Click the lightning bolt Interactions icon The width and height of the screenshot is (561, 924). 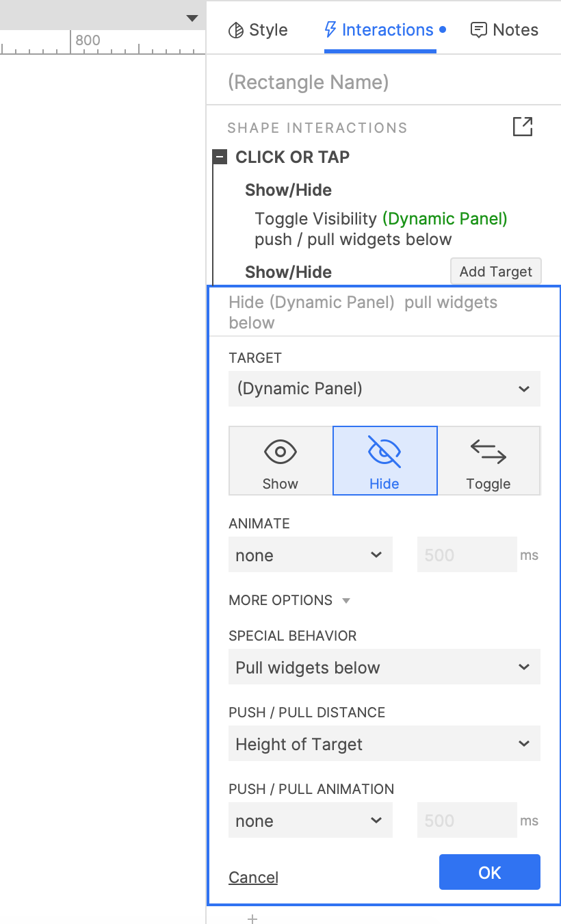(330, 30)
